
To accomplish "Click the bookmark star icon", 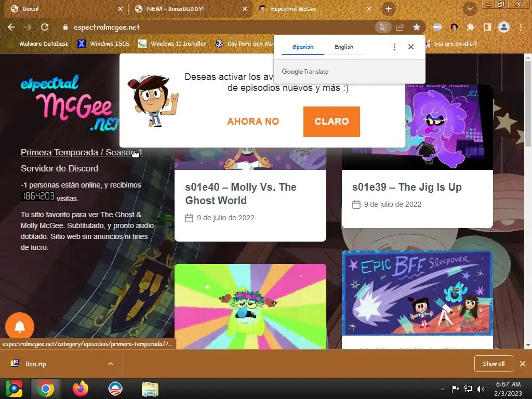I will [417, 27].
